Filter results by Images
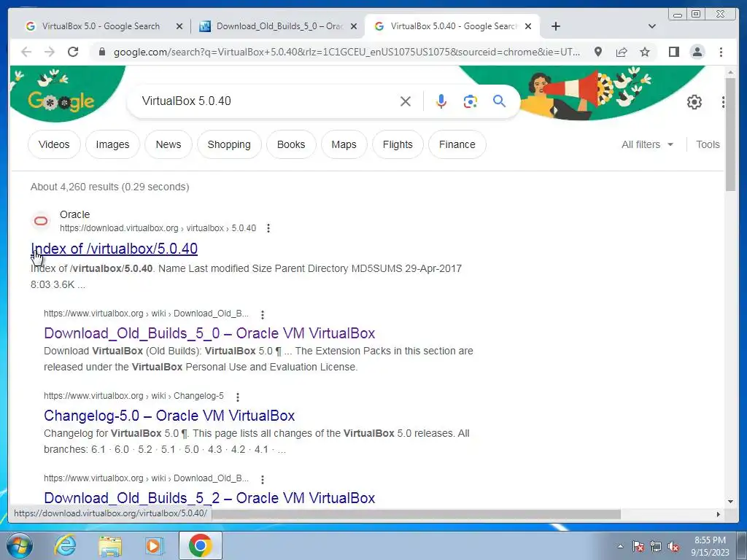Image resolution: width=747 pixels, height=560 pixels. (112, 144)
